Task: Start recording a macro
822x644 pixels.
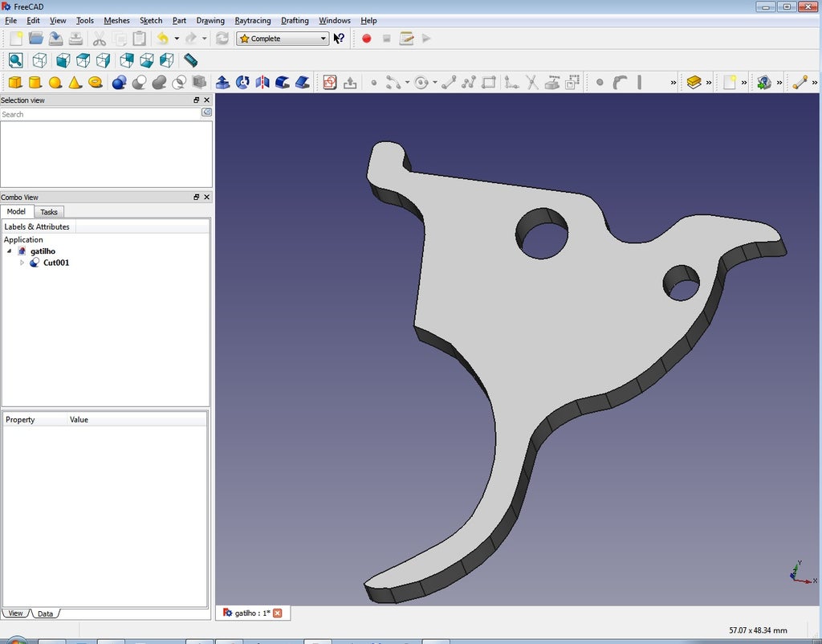Action: (366, 39)
